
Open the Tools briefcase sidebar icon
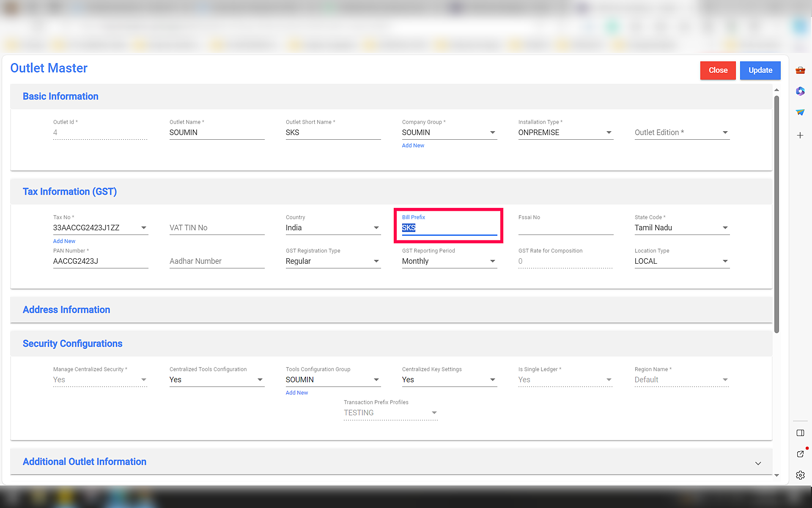(800, 70)
